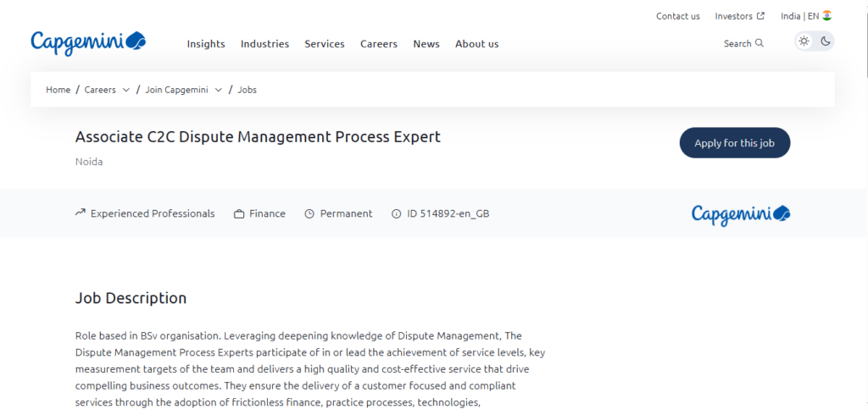
Task: Click the Finance briefcase icon
Action: coord(239,214)
